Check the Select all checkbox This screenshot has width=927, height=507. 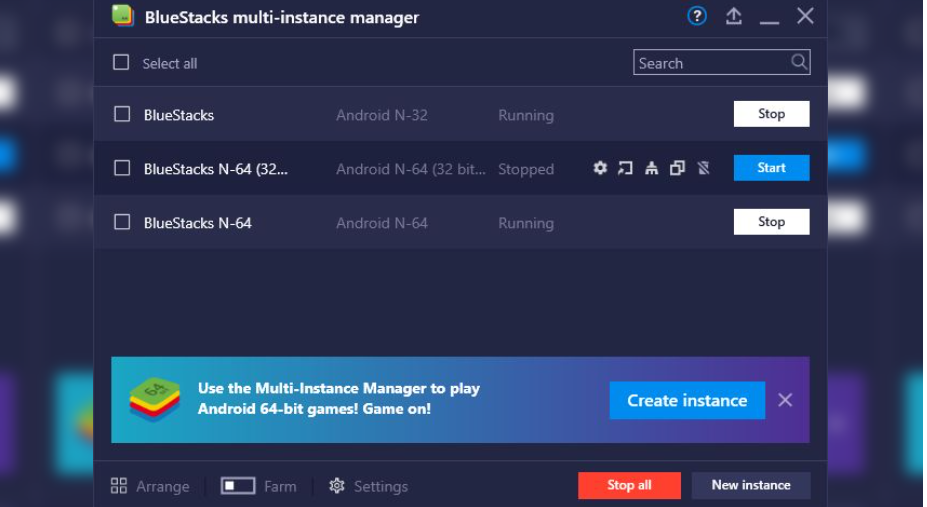121,62
